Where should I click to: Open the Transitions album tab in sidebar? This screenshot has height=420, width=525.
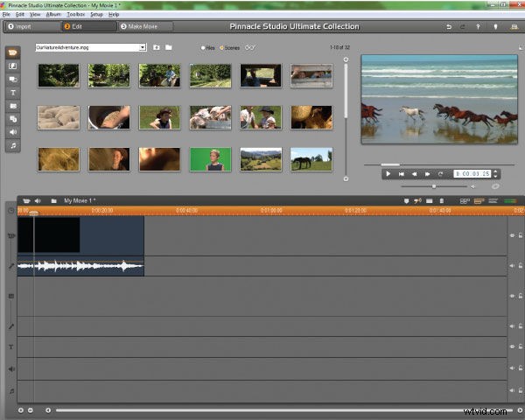pos(13,66)
